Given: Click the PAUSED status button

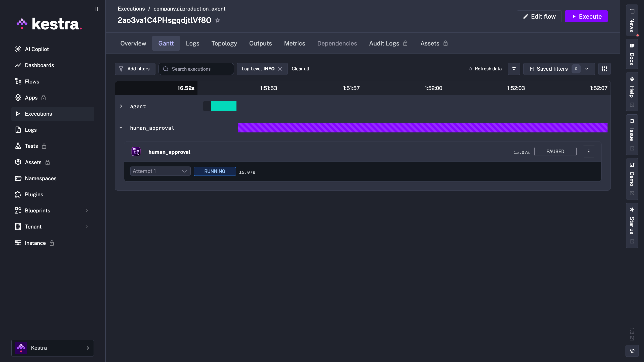Looking at the screenshot, I should pos(555,151).
